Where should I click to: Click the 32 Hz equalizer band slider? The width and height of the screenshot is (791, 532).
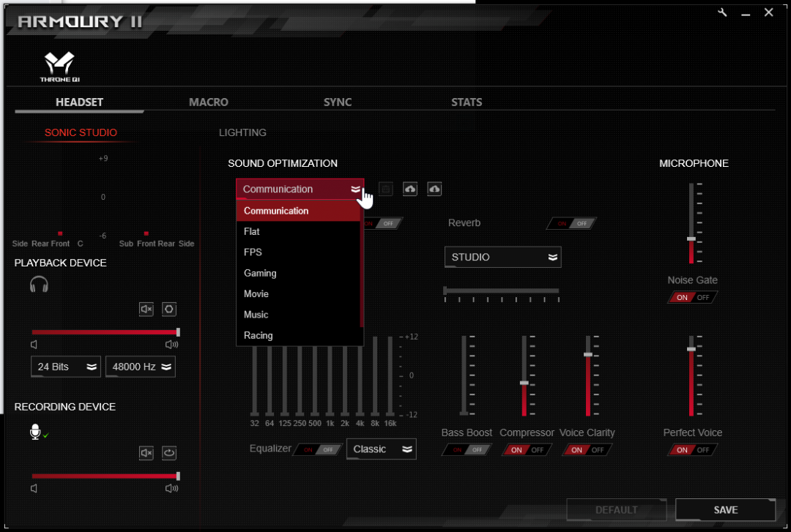tap(255, 381)
